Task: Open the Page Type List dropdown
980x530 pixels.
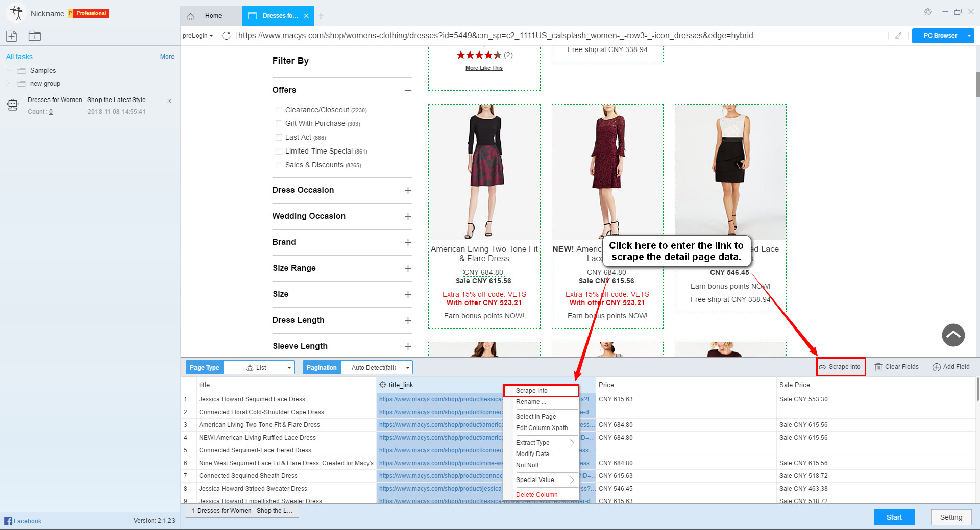Action: (259, 367)
